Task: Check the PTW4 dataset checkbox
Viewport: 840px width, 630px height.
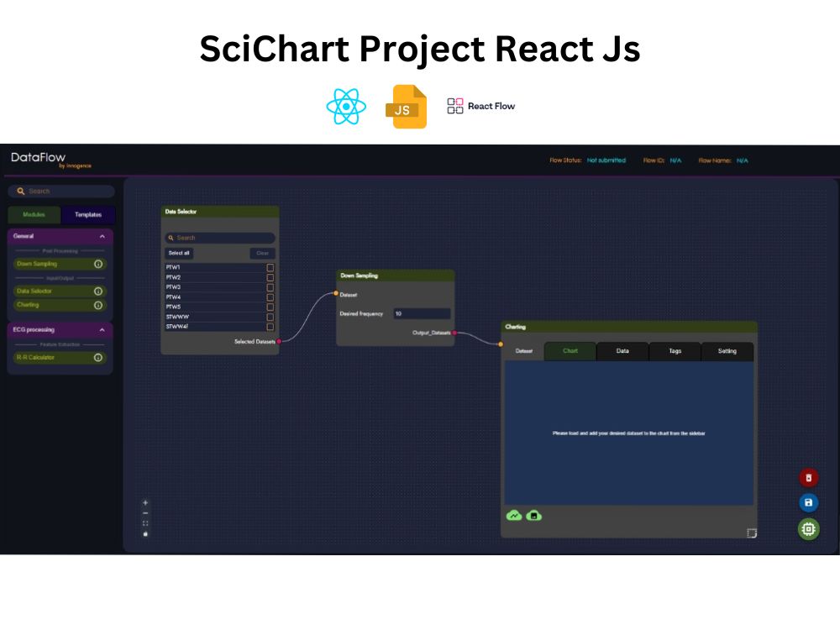Action: 270,297
